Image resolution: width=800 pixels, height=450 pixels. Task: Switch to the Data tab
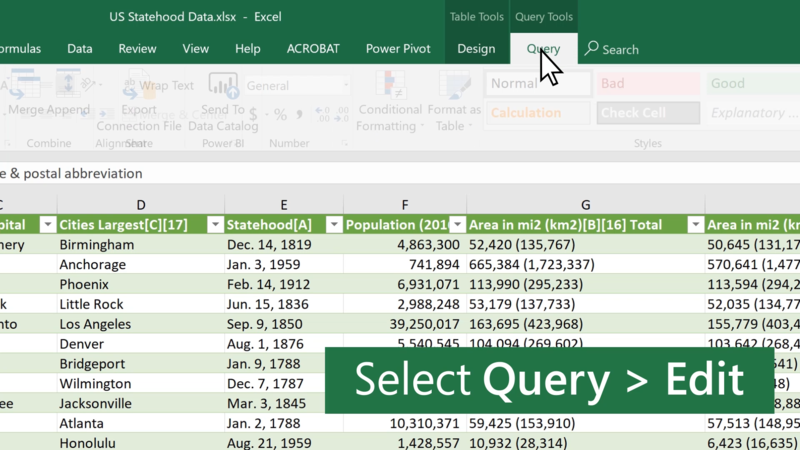tap(80, 48)
